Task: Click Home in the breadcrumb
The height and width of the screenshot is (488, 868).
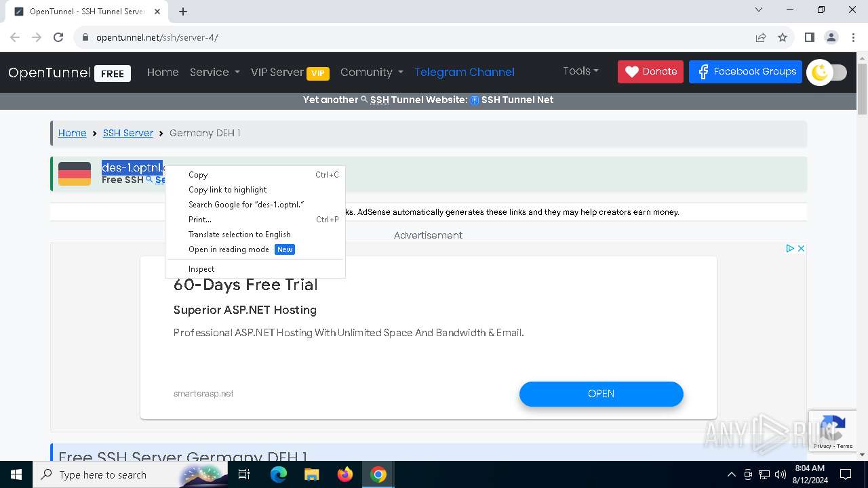Action: click(72, 133)
